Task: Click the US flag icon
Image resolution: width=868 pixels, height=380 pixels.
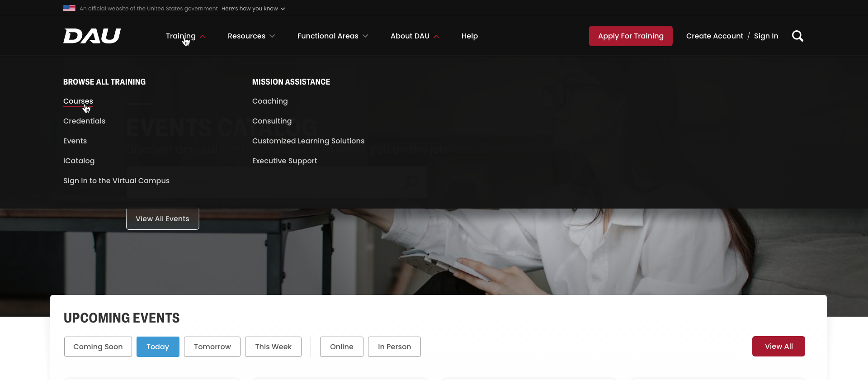Action: pos(69,8)
